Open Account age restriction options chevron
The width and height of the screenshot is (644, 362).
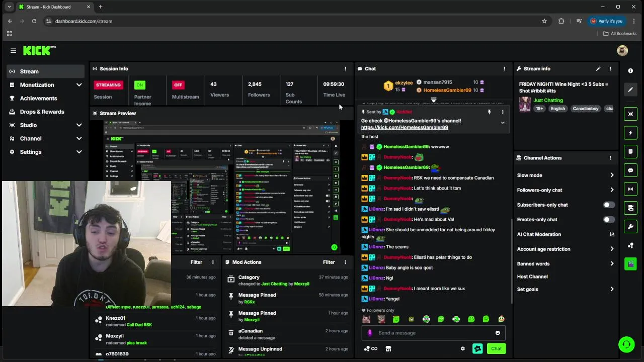(612, 249)
